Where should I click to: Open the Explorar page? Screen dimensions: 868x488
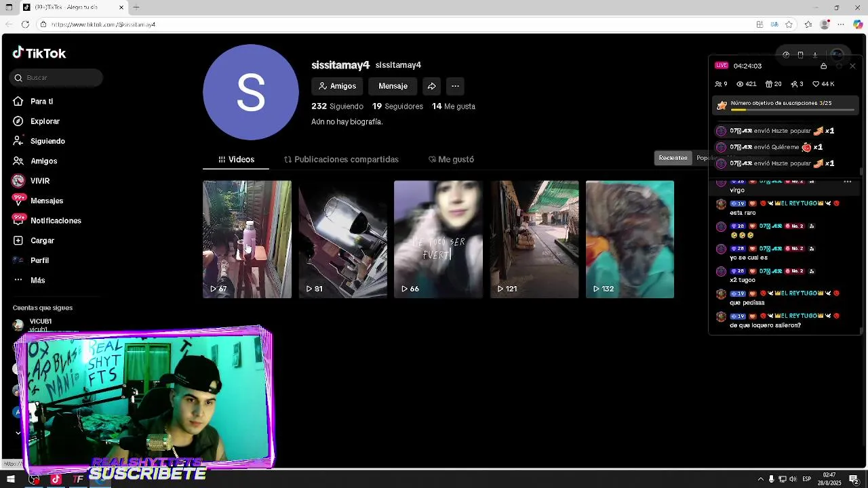click(x=45, y=121)
